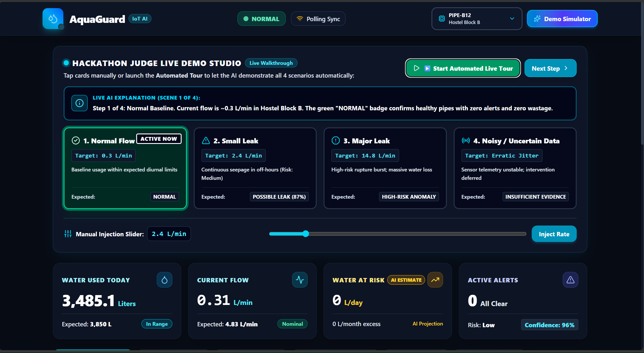Click the chip icon beside PIPE-B12
The height and width of the screenshot is (353, 644).
(x=442, y=19)
